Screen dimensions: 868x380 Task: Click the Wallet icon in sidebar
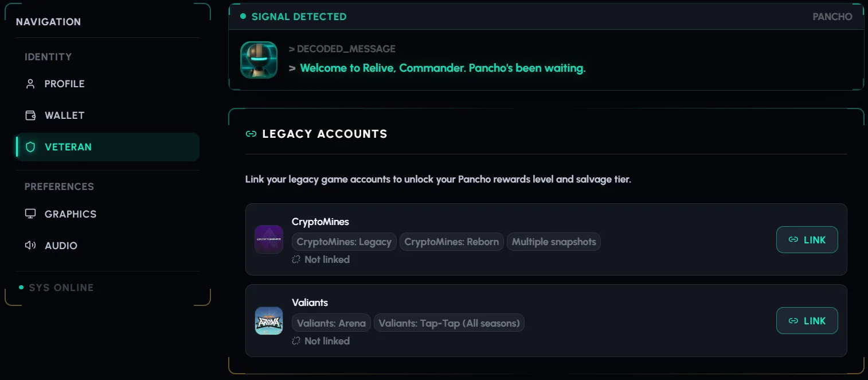pos(30,115)
